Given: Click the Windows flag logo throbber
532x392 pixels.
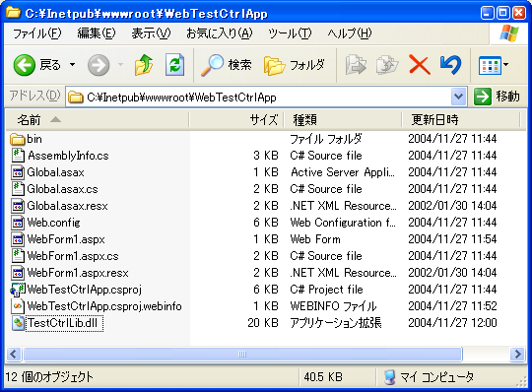Looking at the screenshot, I should point(509,33).
